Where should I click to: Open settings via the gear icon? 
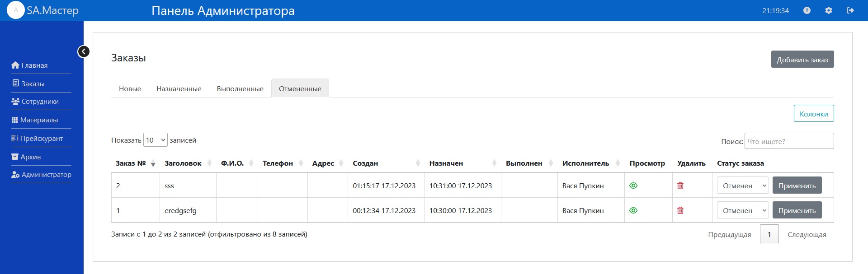click(x=828, y=10)
